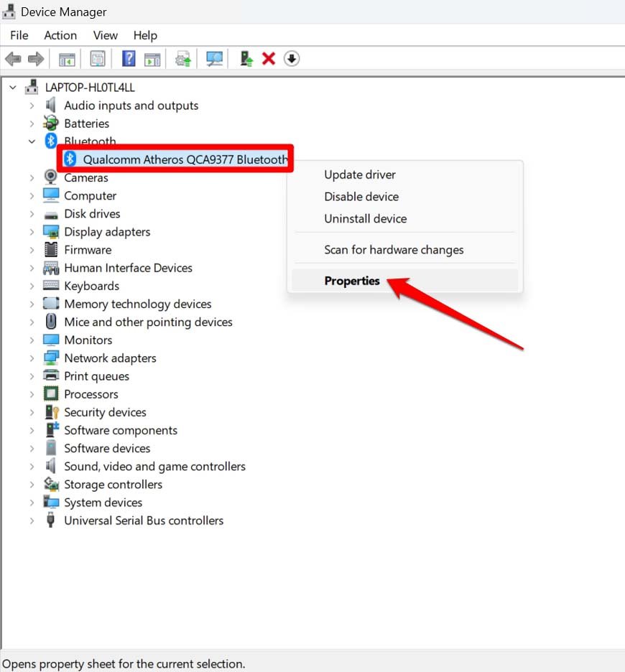Select the Disk drives label
625x672 pixels.
pyautogui.click(x=92, y=213)
